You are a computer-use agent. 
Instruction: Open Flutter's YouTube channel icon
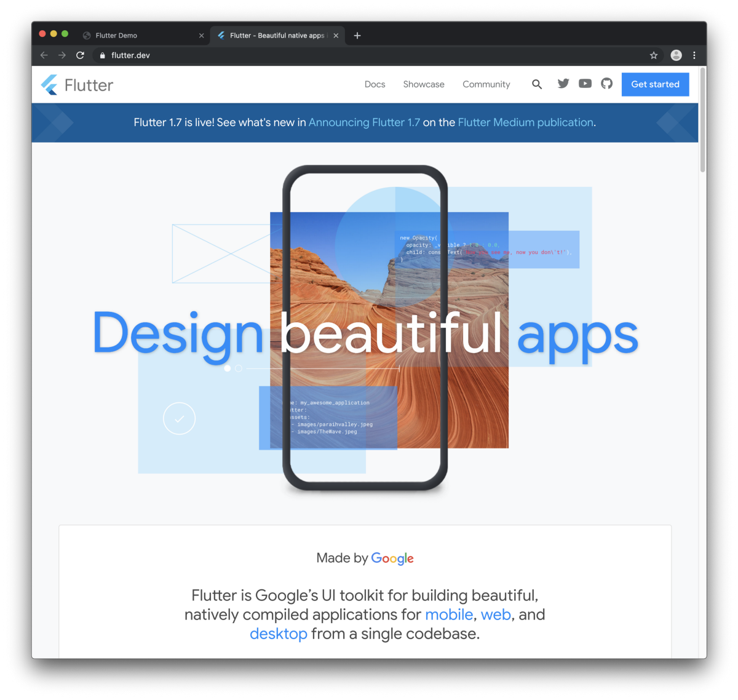[x=584, y=84]
